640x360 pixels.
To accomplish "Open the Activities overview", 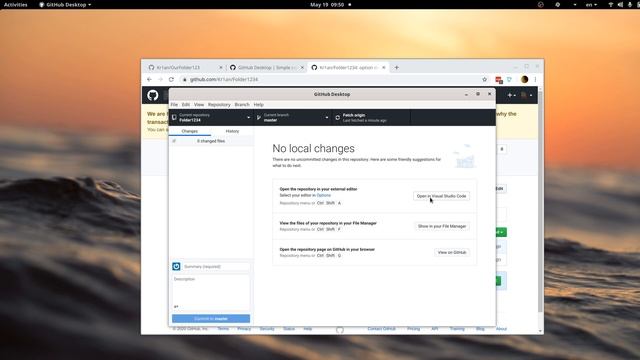I will pyautogui.click(x=16, y=4).
